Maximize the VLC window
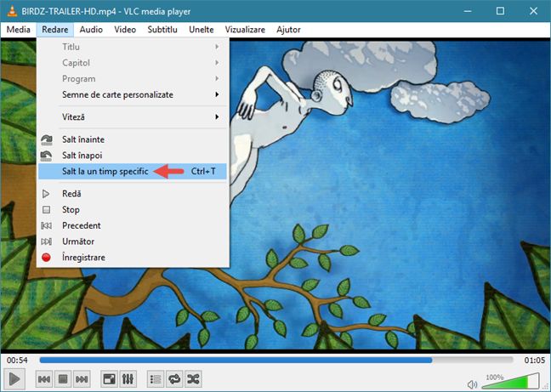551x392 pixels. (500, 11)
